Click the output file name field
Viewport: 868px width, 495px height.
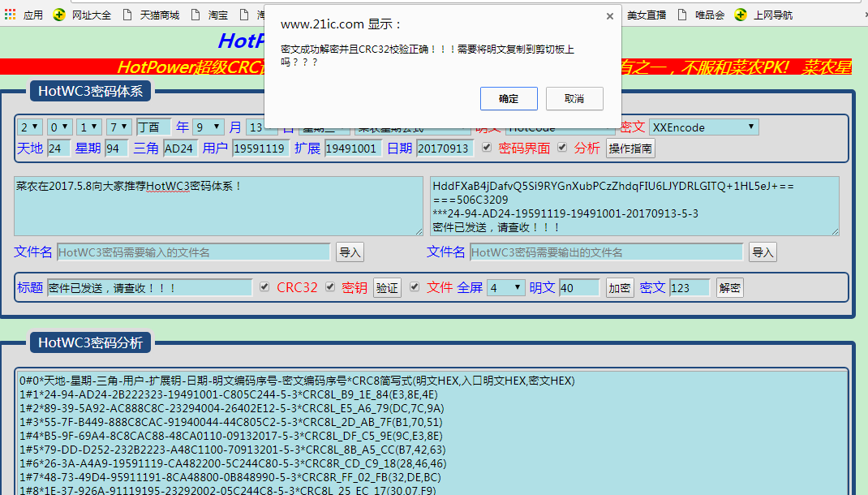tap(606, 252)
